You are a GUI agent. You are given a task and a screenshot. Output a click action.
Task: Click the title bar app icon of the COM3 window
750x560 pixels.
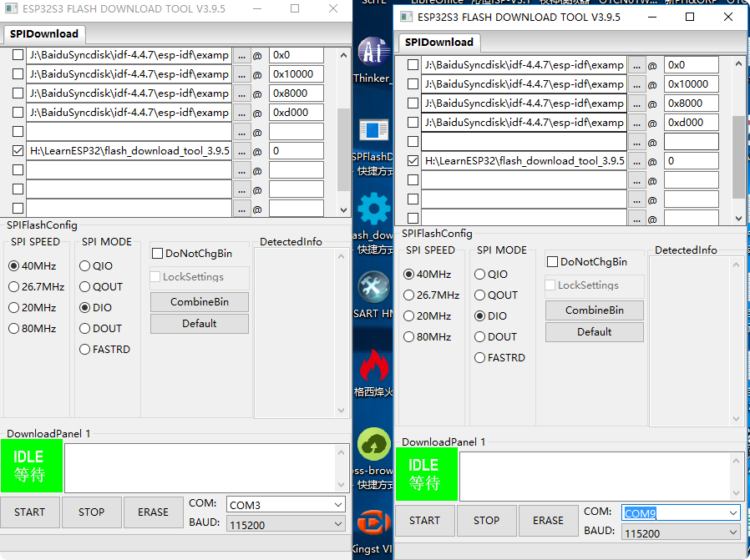pos(11,8)
